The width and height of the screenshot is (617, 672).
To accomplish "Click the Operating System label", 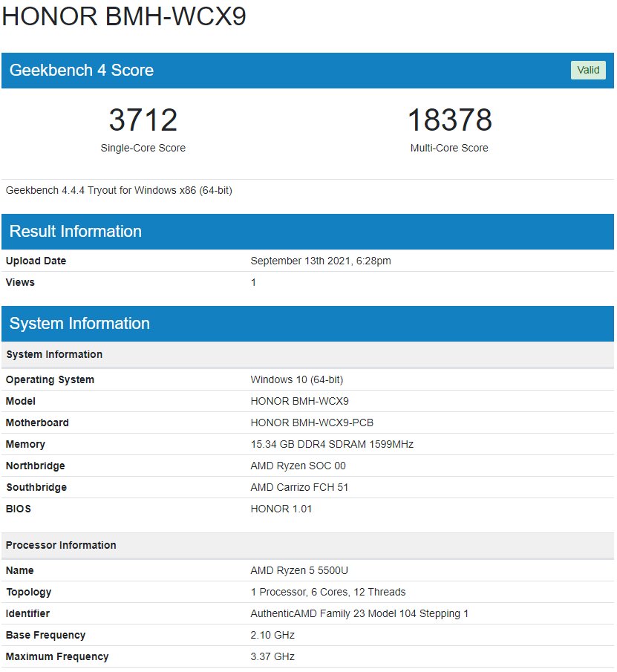I will [x=50, y=379].
